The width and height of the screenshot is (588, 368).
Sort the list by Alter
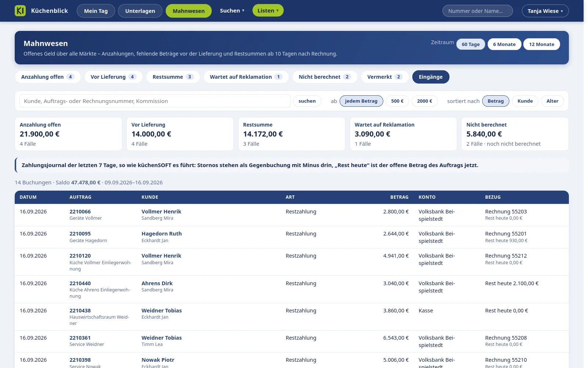pos(552,101)
